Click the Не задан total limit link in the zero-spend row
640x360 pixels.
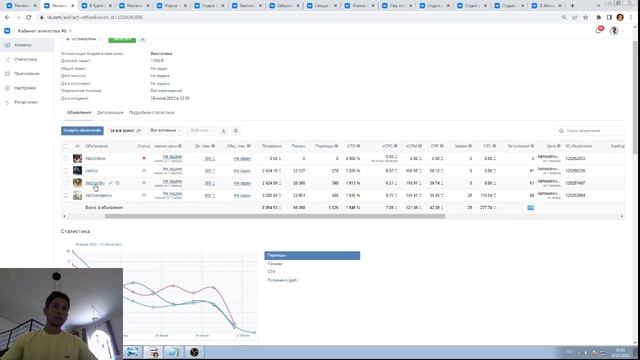pos(242,159)
